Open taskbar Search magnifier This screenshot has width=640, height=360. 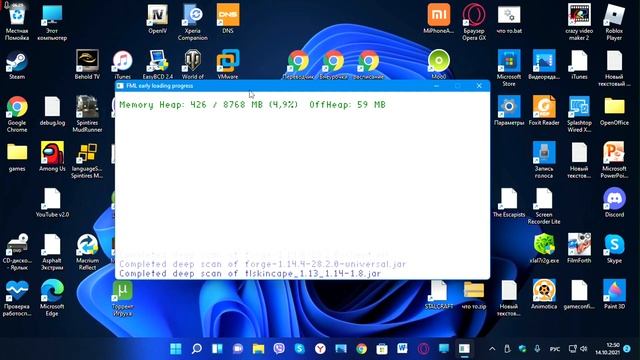pos(197,349)
